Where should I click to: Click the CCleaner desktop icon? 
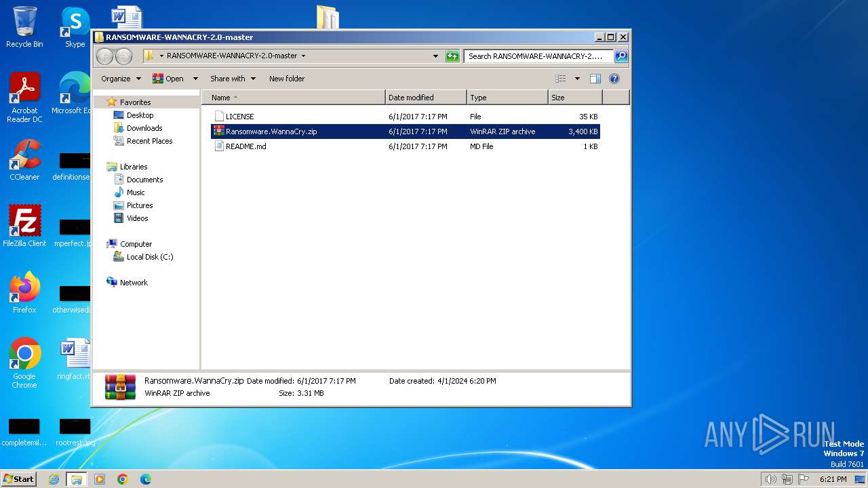[24, 160]
